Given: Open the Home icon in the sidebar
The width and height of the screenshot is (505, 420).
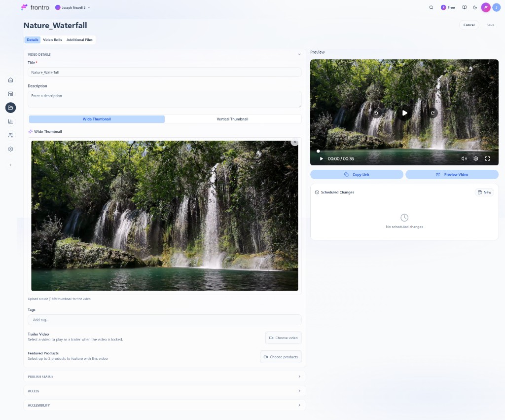Looking at the screenshot, I should pyautogui.click(x=10, y=79).
